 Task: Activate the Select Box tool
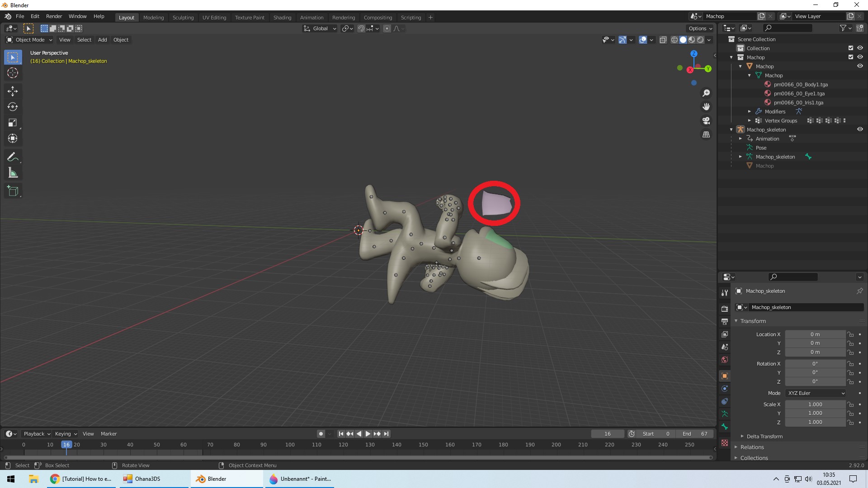pyautogui.click(x=13, y=57)
